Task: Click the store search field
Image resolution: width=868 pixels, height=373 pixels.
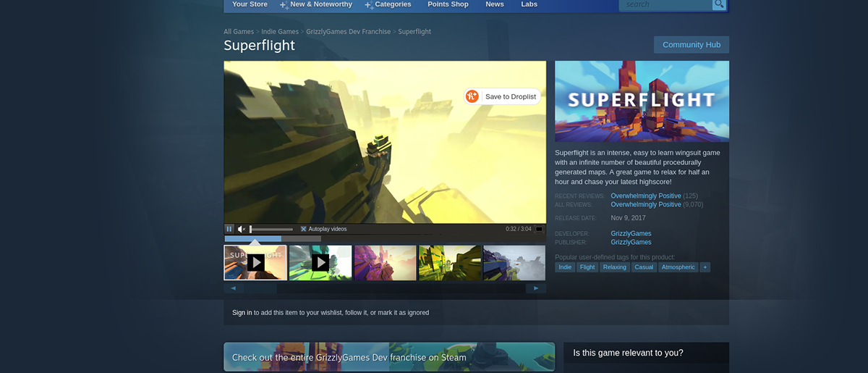Action: [x=666, y=4]
